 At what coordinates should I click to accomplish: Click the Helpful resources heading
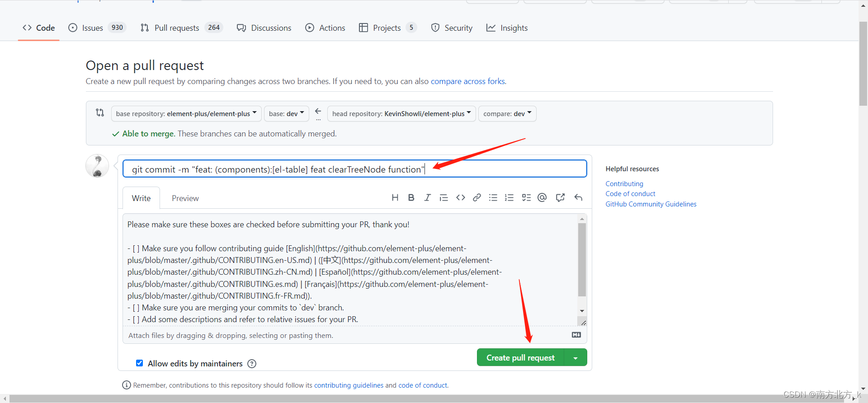click(x=632, y=169)
